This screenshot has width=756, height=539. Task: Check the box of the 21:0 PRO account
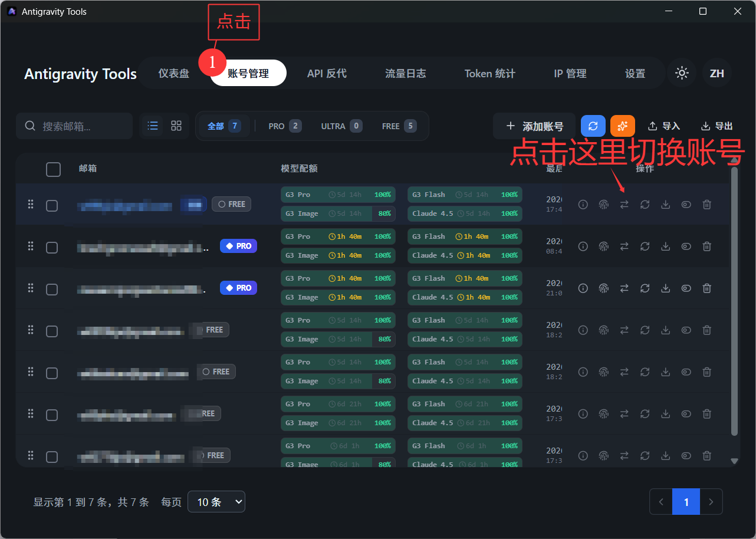click(x=52, y=289)
